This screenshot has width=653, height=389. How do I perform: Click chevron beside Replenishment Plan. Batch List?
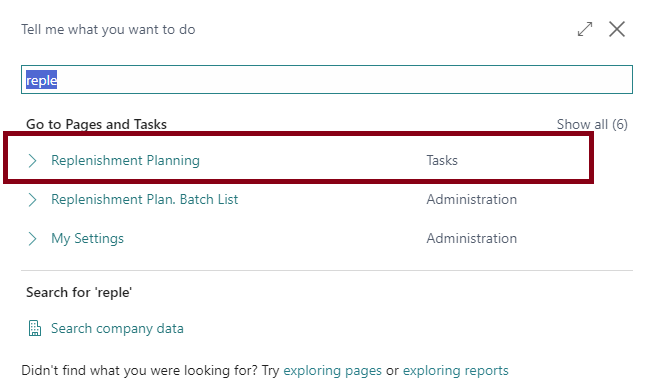pos(32,199)
